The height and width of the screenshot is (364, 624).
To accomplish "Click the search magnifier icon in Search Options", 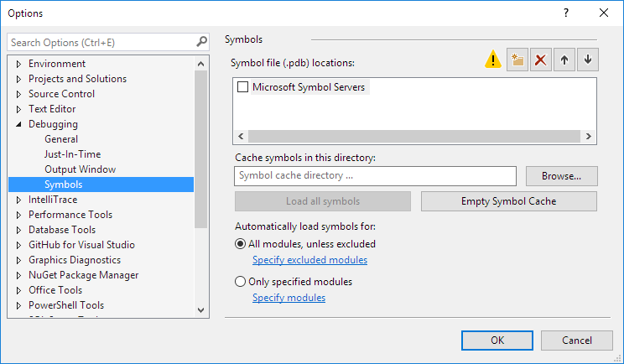I will coord(201,41).
